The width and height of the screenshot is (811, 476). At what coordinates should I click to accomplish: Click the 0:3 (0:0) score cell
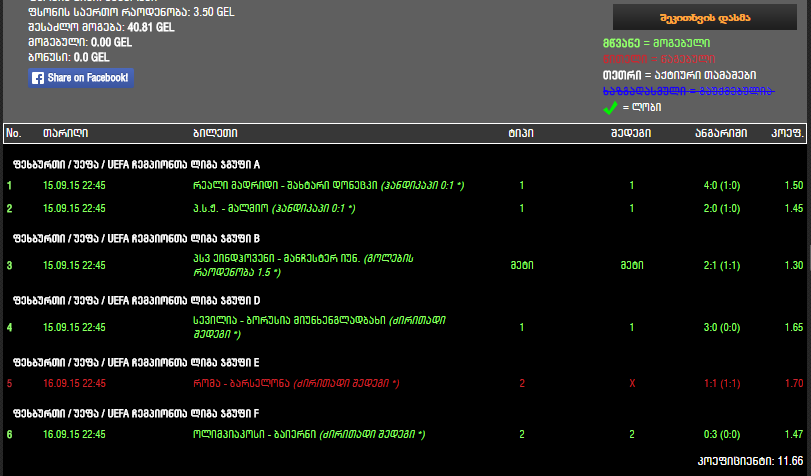(722, 435)
